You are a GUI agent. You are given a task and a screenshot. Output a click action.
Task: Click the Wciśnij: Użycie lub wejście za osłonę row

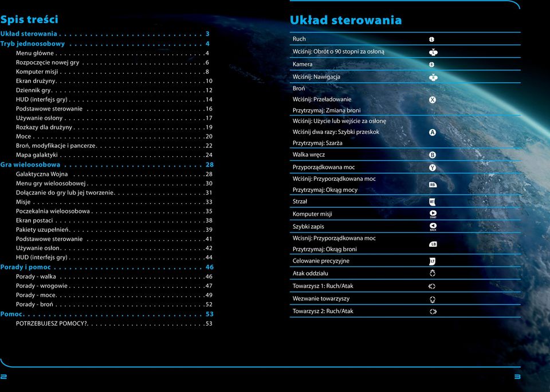(x=339, y=121)
